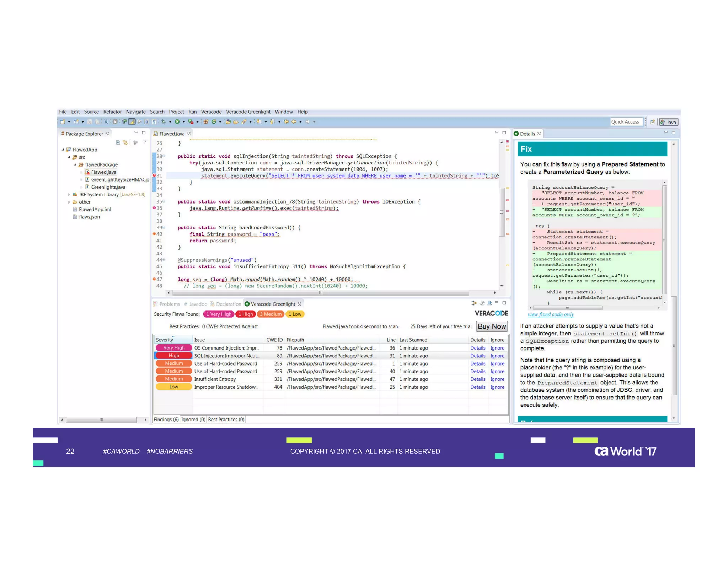Toggle Link with Editor in Package Explorer
This screenshot has width=728, height=562.
(x=125, y=142)
